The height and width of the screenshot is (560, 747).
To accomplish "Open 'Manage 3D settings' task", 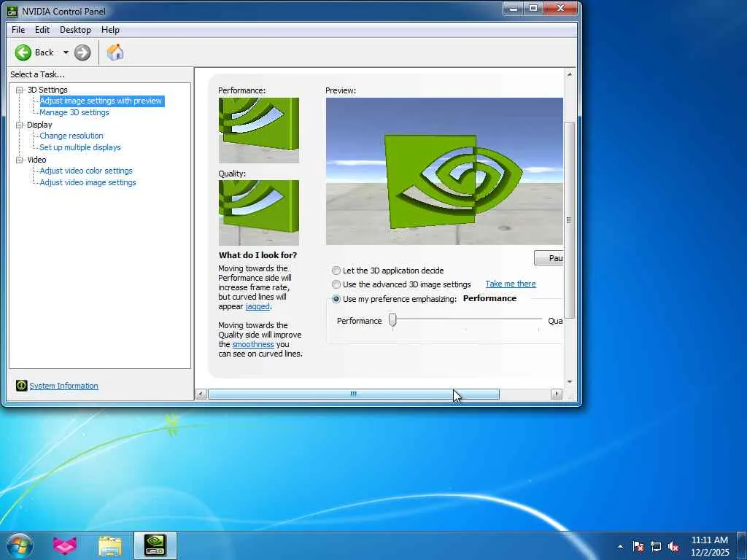I will tap(74, 112).
